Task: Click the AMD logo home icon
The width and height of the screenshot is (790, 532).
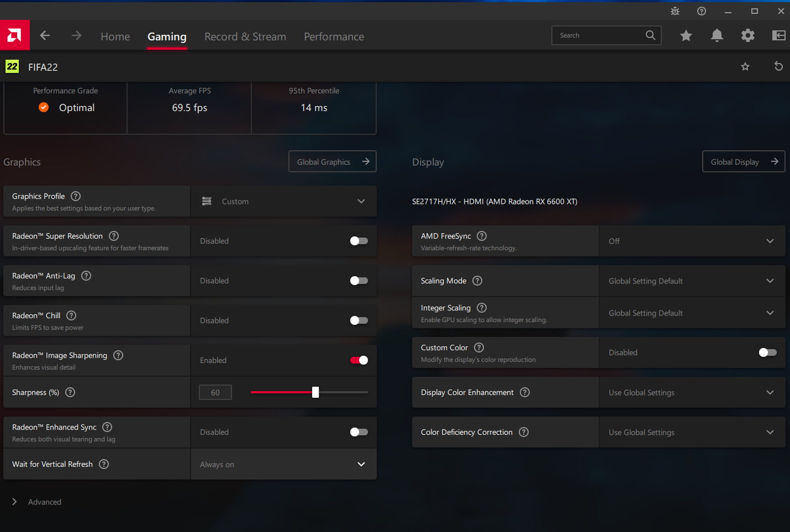Action: (14, 35)
